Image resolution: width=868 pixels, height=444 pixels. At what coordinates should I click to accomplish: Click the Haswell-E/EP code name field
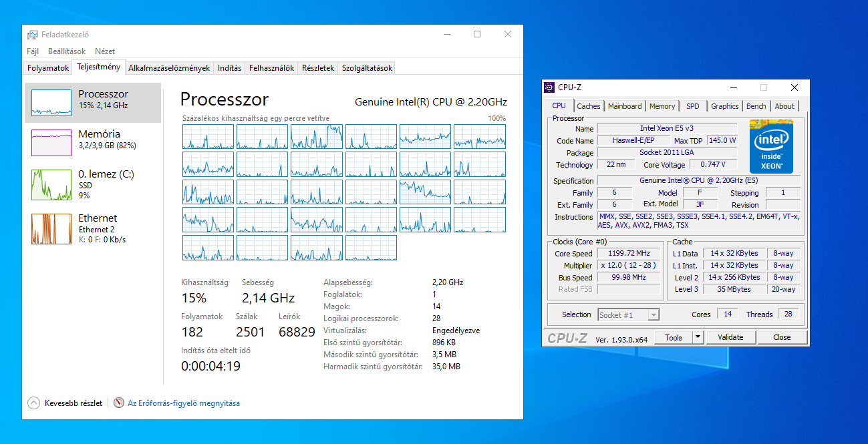tap(633, 140)
